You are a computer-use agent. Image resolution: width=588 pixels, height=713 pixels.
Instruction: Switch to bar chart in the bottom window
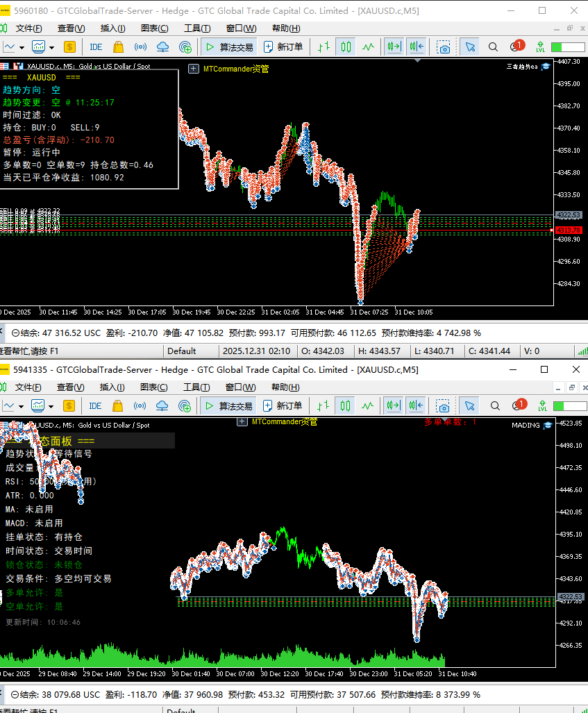pyautogui.click(x=323, y=405)
